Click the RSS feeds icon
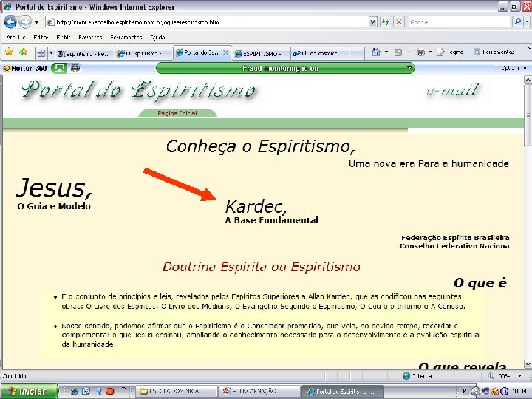Viewport: 532px width, 399px height. tap(398, 52)
